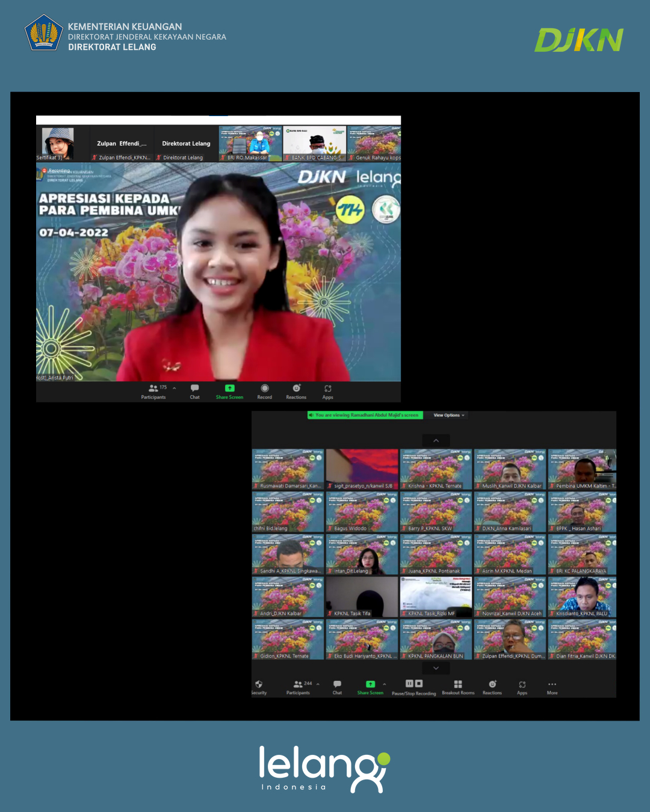This screenshot has height=812, width=650.
Task: Stop the meeting recording
Action: [x=419, y=683]
